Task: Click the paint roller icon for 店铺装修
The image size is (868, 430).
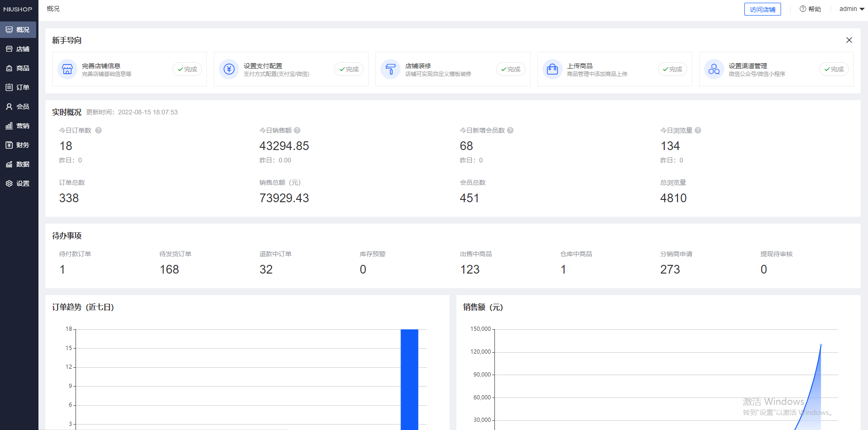Action: pos(391,69)
